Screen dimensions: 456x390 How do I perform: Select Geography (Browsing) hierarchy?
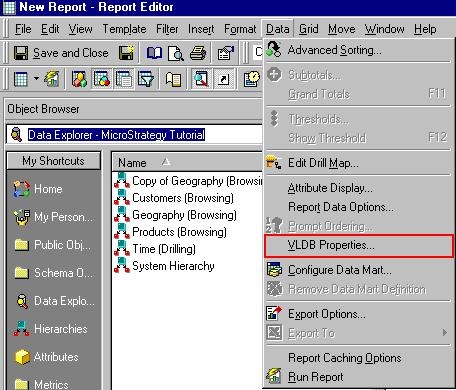click(176, 215)
